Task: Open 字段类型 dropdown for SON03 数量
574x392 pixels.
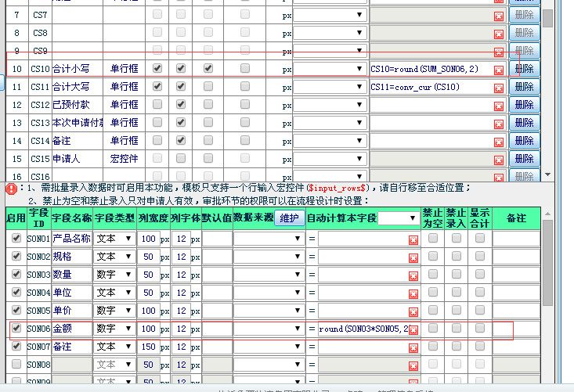Action: pos(114,275)
